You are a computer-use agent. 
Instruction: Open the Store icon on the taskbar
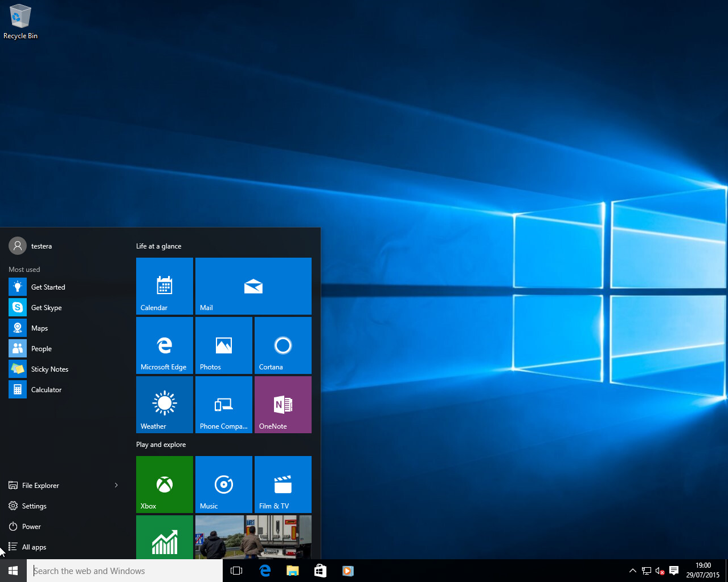[x=320, y=571]
